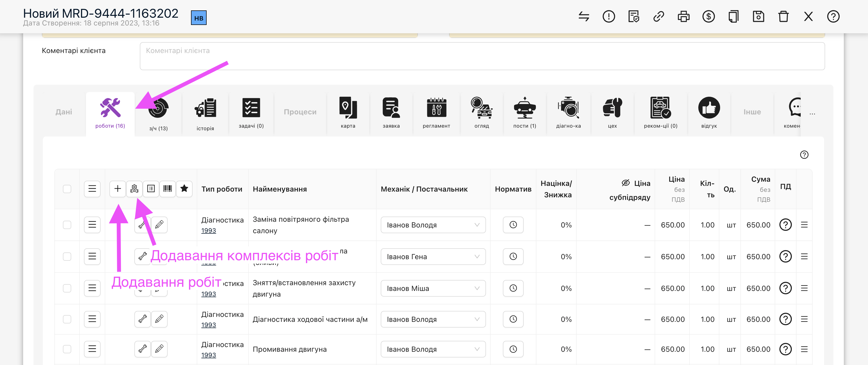Open норматив clock for Промивання двигуна
The height and width of the screenshot is (365, 868).
(x=513, y=349)
